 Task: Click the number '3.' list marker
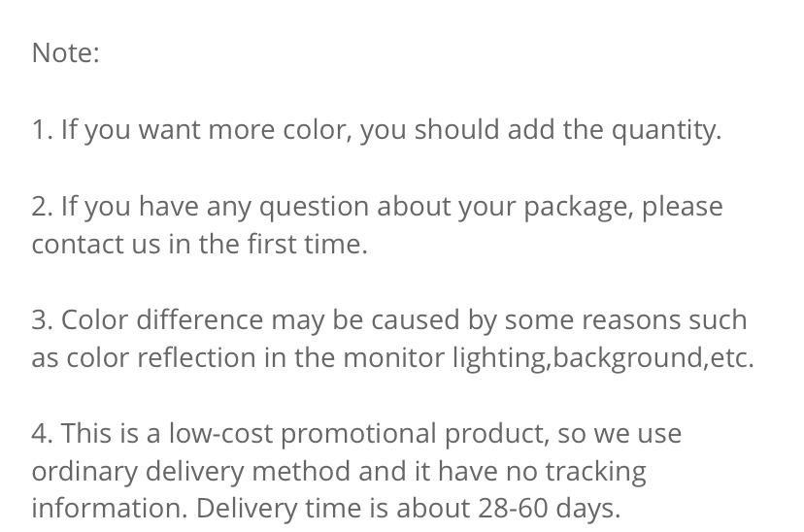coord(43,320)
